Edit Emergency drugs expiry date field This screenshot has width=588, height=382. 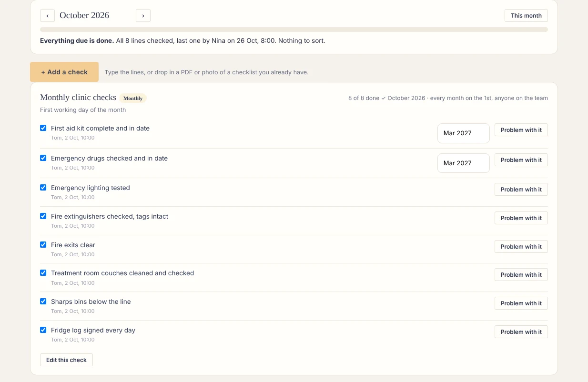pyautogui.click(x=464, y=163)
